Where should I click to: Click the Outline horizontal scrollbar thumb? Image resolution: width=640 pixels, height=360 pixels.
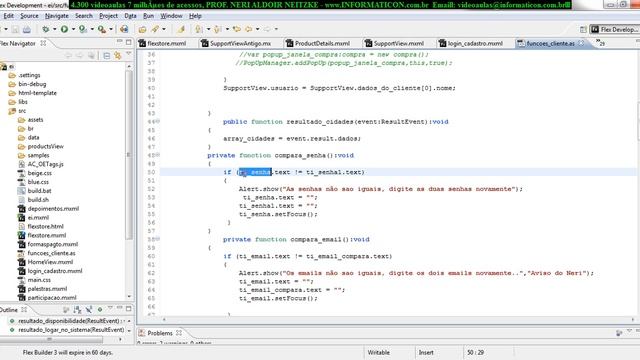point(51,339)
